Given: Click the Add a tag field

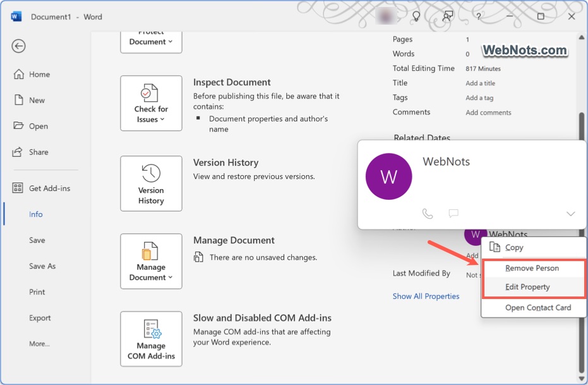Looking at the screenshot, I should [x=479, y=98].
